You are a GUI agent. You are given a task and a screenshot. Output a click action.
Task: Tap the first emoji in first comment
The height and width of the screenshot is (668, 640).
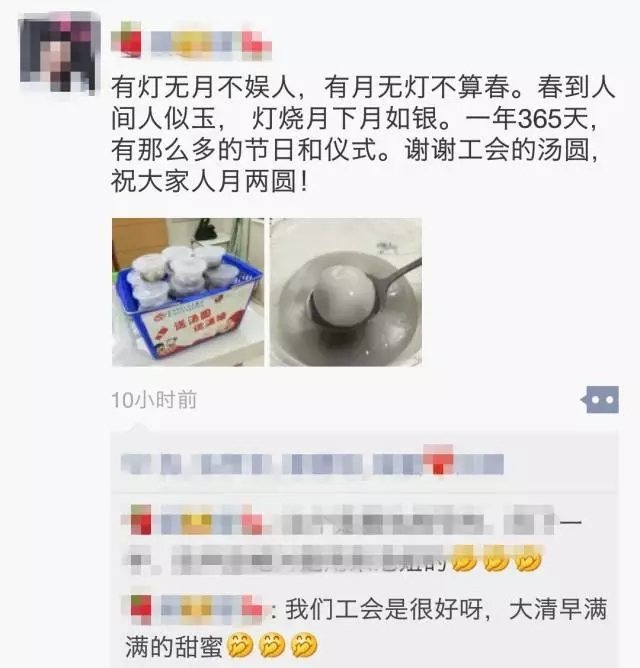[x=464, y=559]
